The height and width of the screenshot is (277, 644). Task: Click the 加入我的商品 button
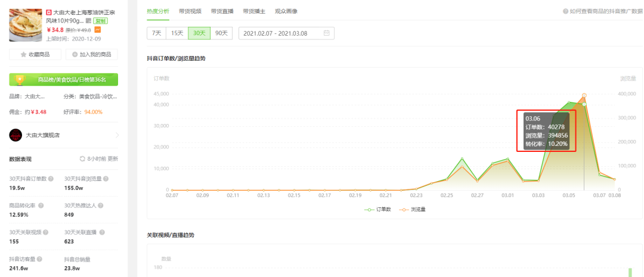coord(92,55)
